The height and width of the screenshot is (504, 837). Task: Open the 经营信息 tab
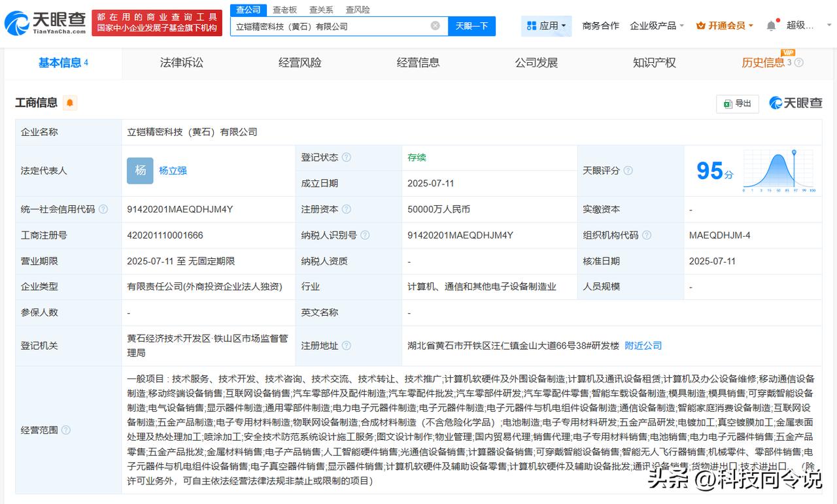tap(418, 63)
